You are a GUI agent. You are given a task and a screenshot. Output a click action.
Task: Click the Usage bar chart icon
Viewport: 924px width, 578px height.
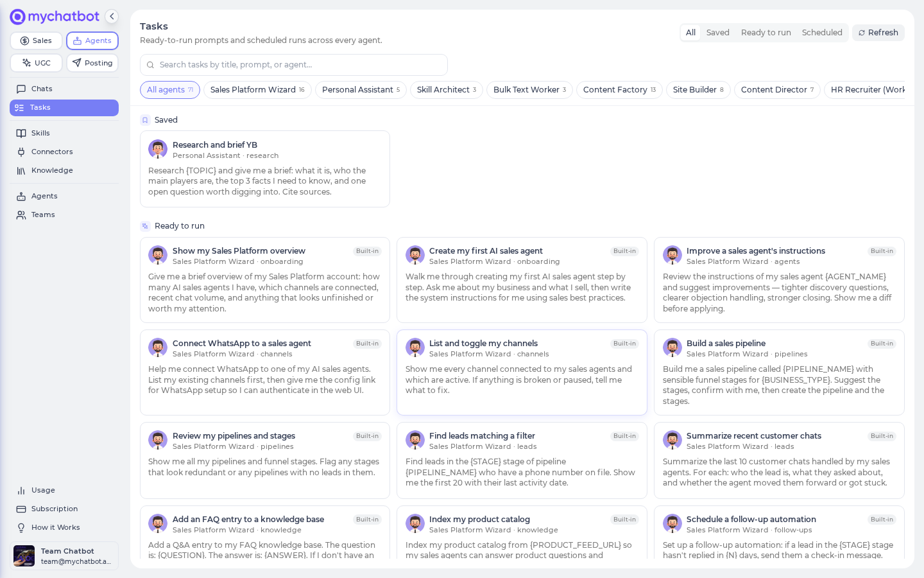tap(21, 491)
